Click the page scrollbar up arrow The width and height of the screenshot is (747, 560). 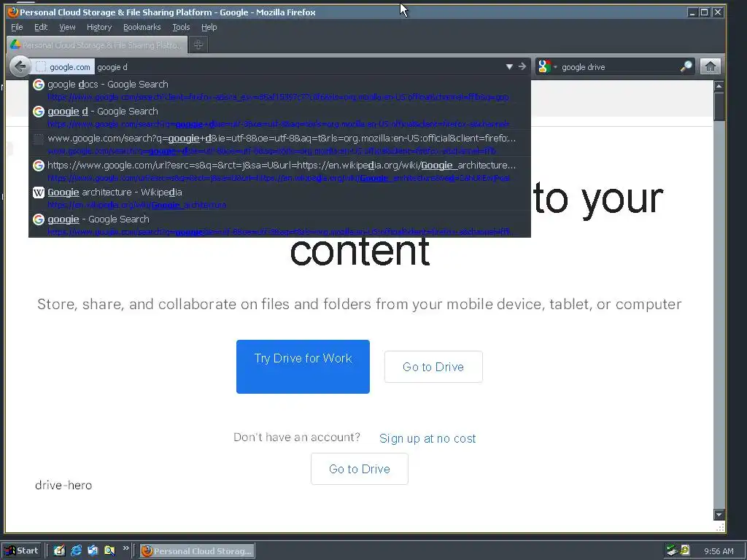(719, 86)
